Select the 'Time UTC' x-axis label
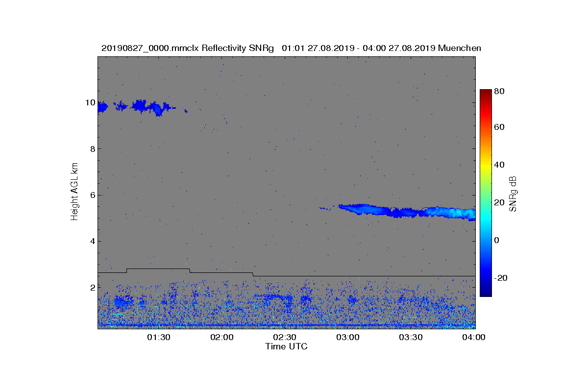The image size is (588, 392). coord(287,346)
